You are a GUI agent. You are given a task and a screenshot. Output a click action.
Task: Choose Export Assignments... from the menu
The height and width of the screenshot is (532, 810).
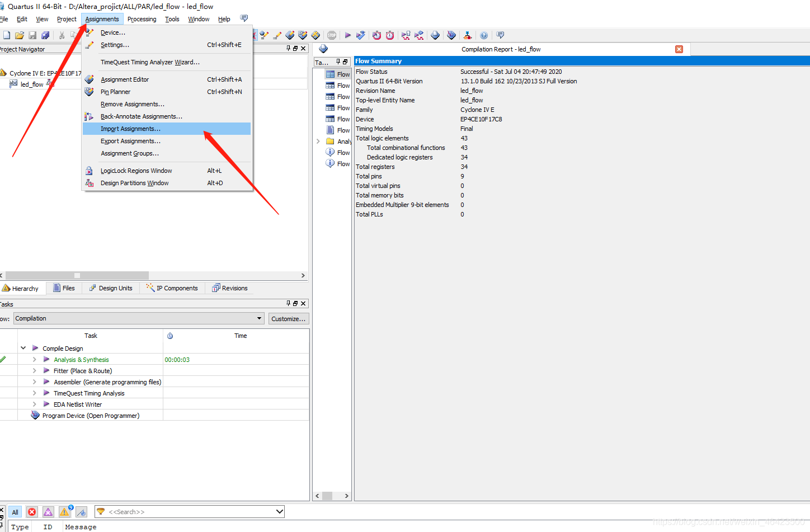click(x=167, y=141)
